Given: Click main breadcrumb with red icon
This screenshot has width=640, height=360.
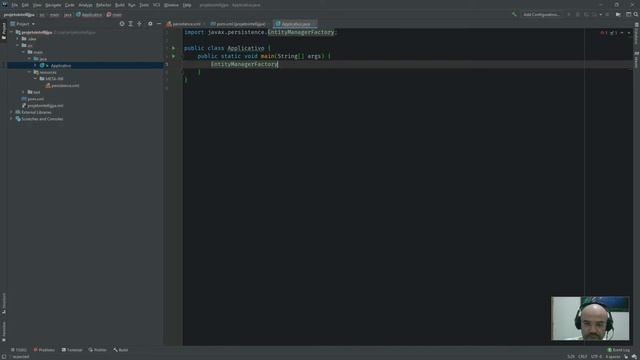Looking at the screenshot, I should 114,15.
